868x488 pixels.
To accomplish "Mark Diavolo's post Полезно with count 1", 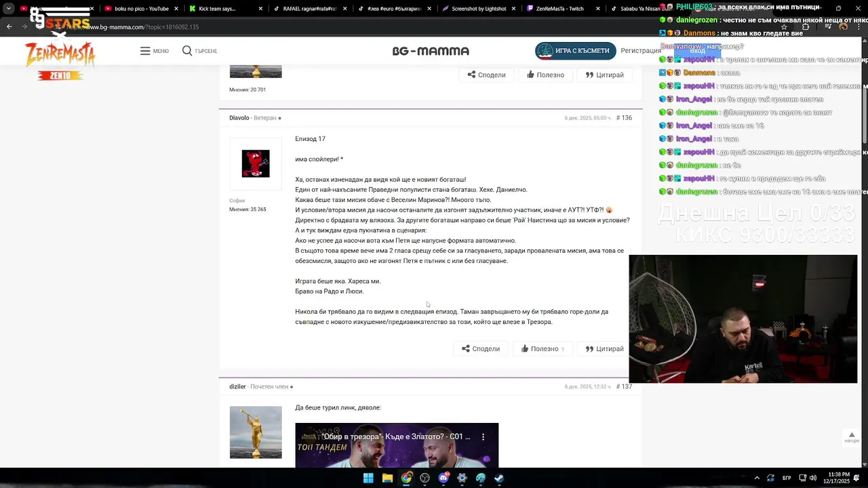I will pos(542,349).
